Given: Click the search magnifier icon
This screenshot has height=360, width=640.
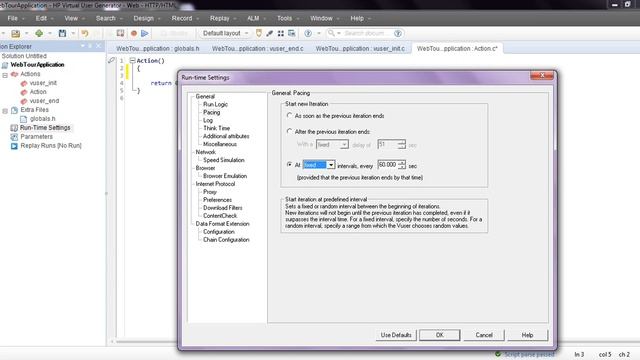Looking at the screenshot, I should click(331, 33).
